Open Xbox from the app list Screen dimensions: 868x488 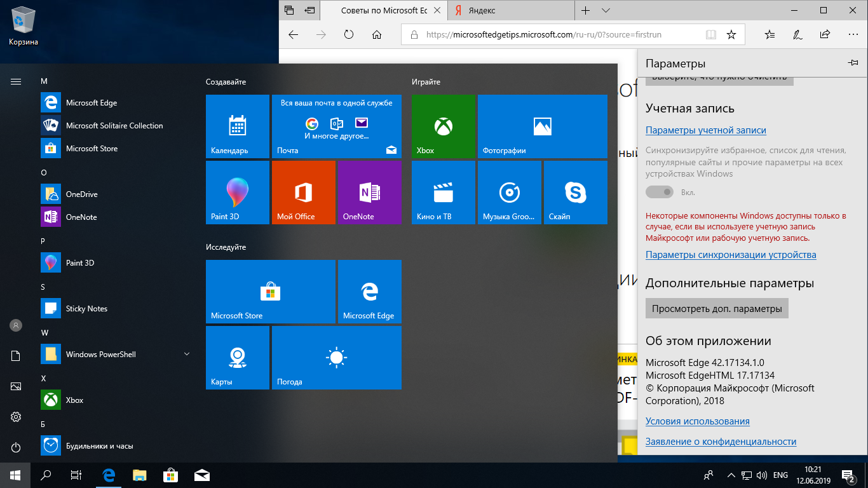(114, 400)
